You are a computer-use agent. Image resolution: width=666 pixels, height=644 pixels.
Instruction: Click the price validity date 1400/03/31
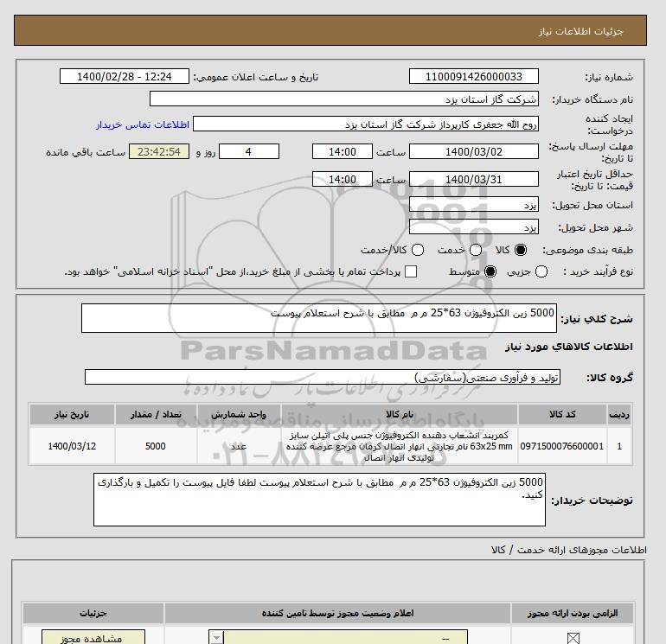click(x=474, y=179)
